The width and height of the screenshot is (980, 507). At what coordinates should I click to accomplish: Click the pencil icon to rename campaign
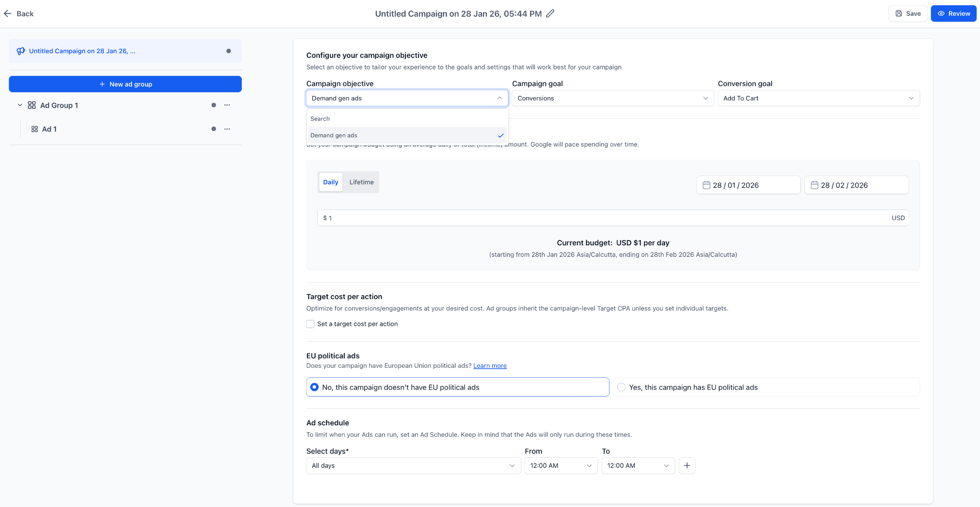click(x=551, y=13)
